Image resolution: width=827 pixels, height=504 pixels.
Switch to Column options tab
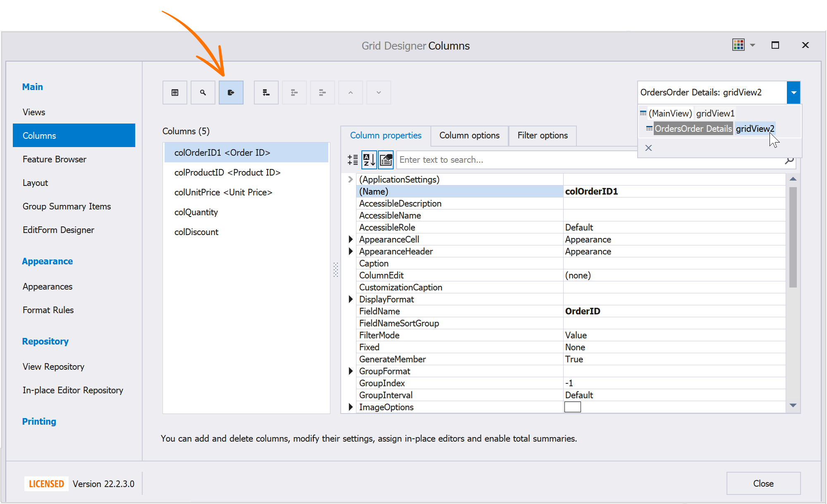[x=469, y=136]
